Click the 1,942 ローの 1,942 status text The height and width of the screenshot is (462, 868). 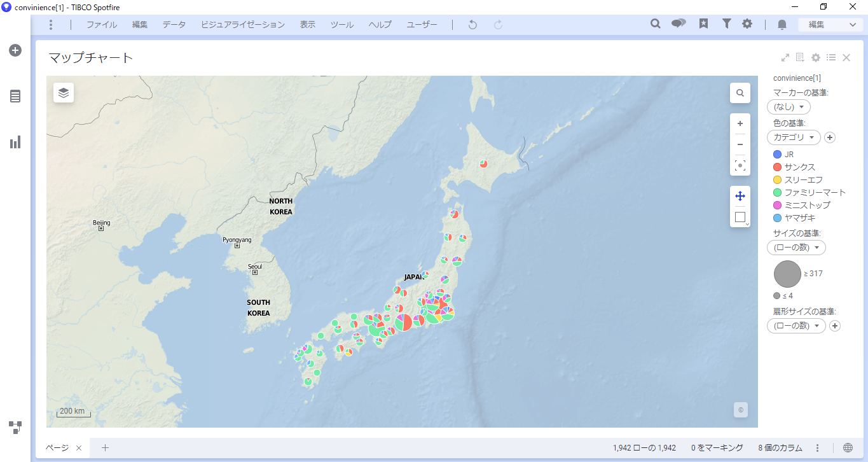coord(644,448)
